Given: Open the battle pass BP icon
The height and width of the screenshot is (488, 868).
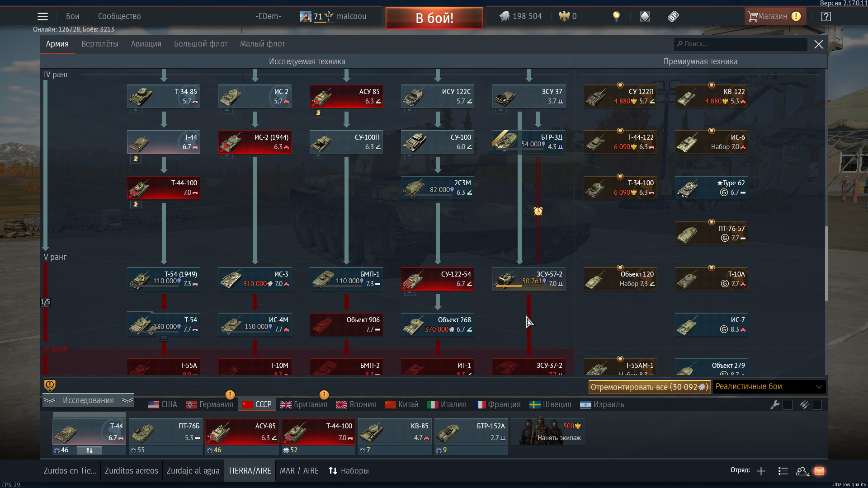Looking at the screenshot, I should coord(673,17).
